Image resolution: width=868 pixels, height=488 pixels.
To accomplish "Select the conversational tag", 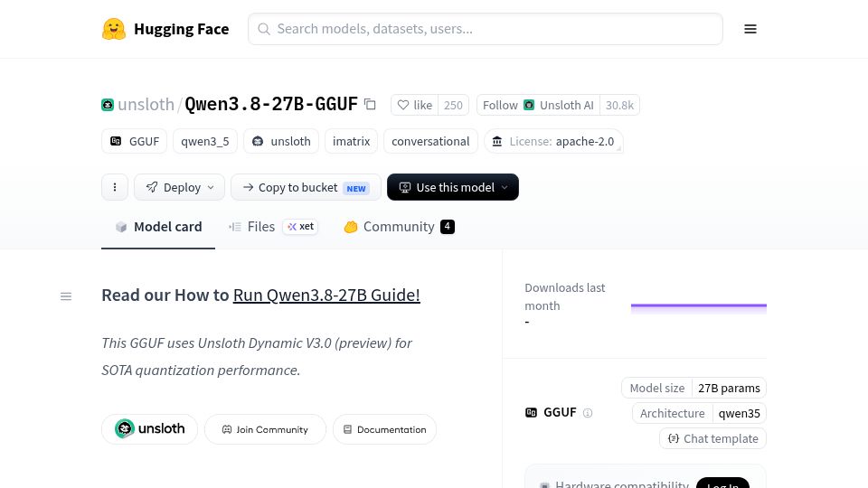I will [430, 141].
